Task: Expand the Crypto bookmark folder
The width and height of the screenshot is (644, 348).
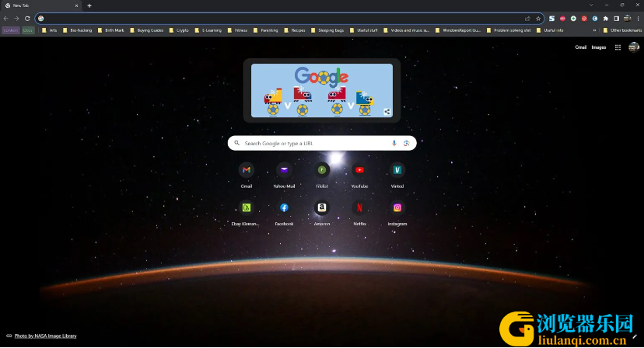Action: pyautogui.click(x=179, y=30)
